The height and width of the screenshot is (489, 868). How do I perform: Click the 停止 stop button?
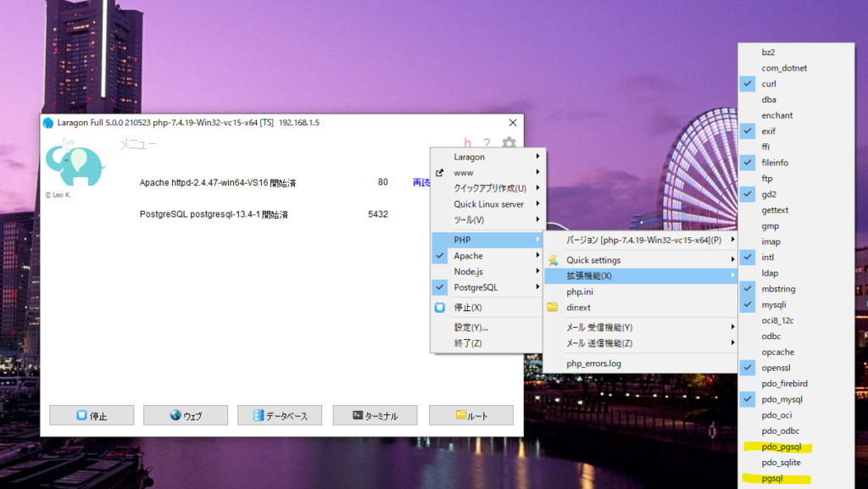click(x=92, y=415)
